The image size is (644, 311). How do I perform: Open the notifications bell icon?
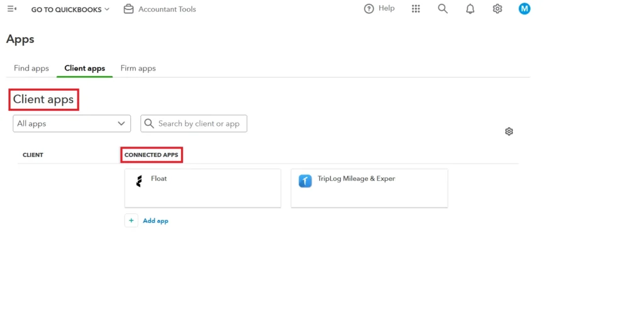[x=470, y=9]
